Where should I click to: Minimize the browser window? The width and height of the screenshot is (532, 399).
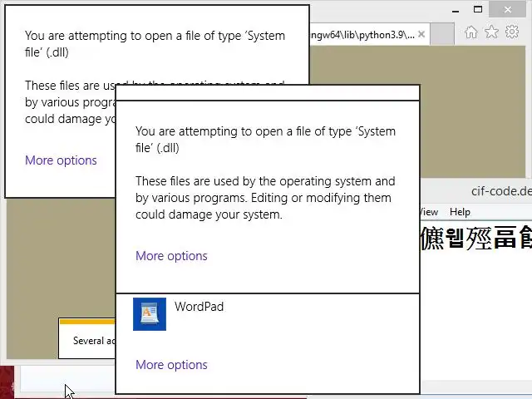coord(456,10)
